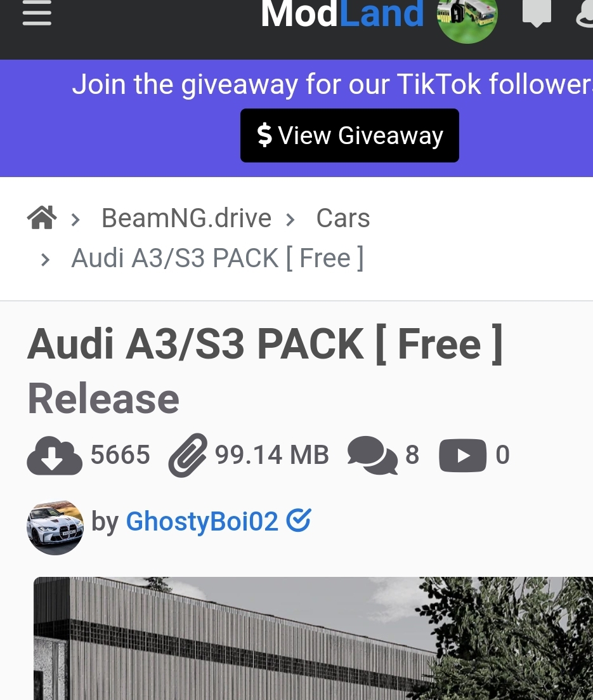Viewport: 593px width, 700px height.
Task: Open the Cars breadcrumb category
Action: (x=342, y=218)
